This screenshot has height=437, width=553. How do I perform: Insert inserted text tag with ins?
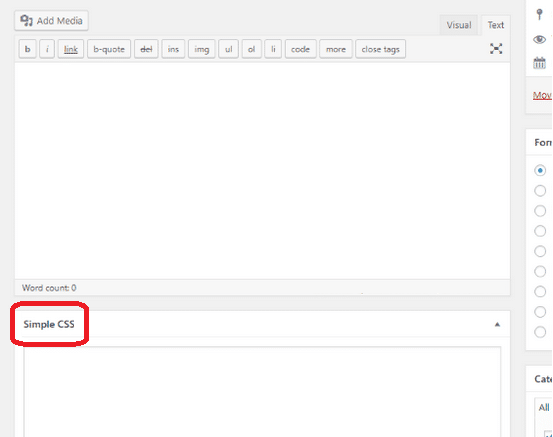[x=173, y=49]
